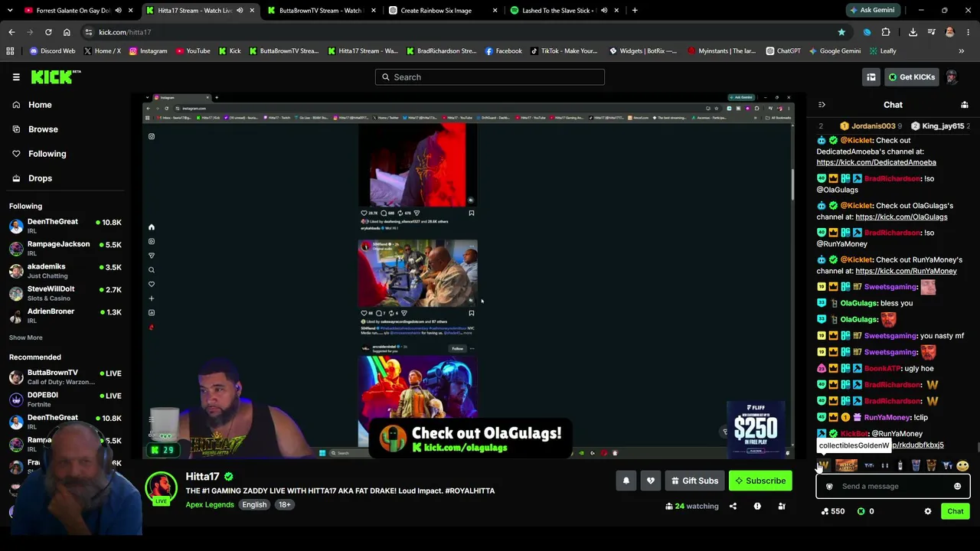Switch to the Lashed To the Slave Stick tab
Viewport: 980px width, 551px height.
pyautogui.click(x=565, y=10)
